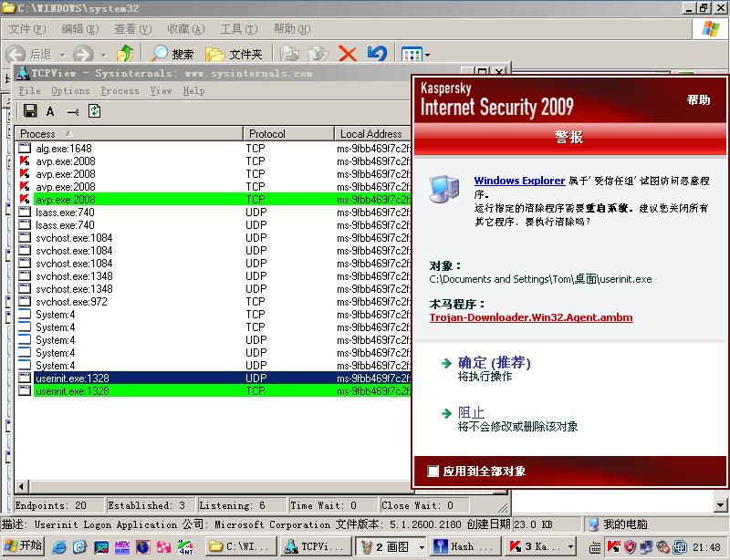This screenshot has height=560, width=730.
Task: Click the TCPView horizontal scrollbar left arrow
Action: pyautogui.click(x=21, y=487)
